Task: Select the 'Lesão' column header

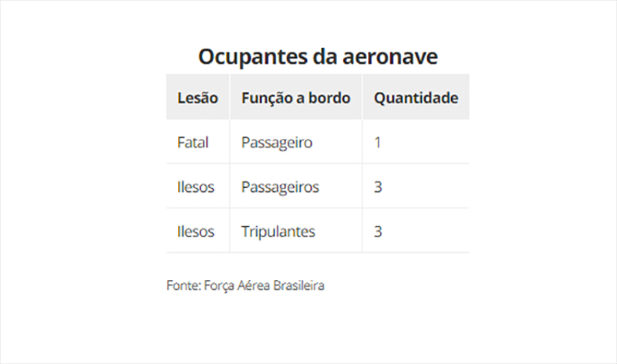Action: click(x=197, y=98)
